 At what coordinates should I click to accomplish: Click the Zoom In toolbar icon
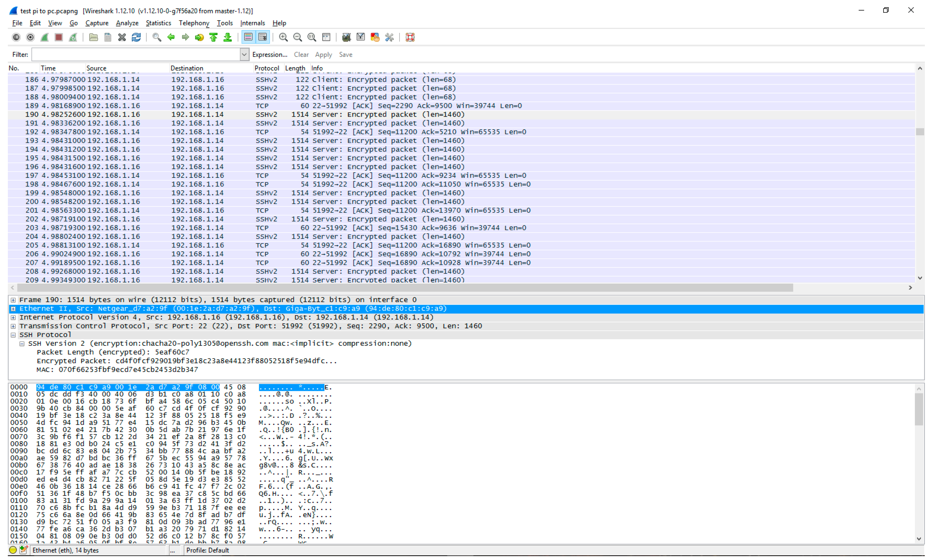click(x=283, y=37)
